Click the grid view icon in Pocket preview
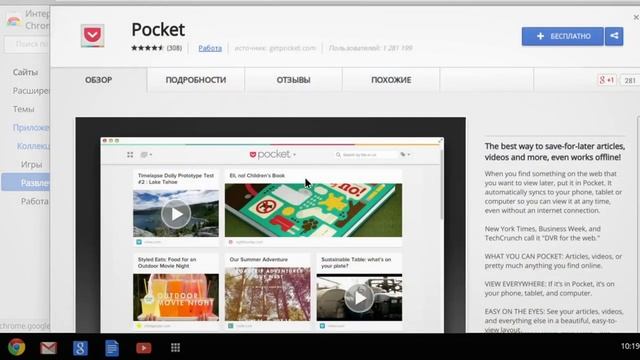This screenshot has height=360, width=640. coord(130,155)
